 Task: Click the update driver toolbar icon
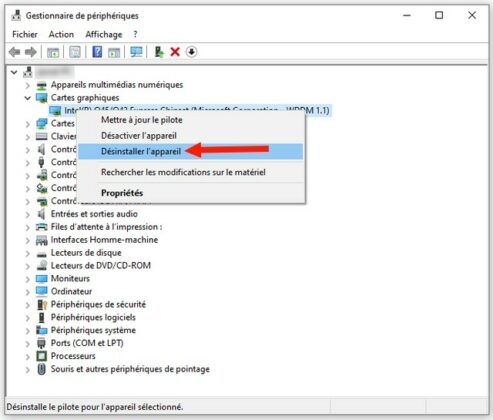159,52
